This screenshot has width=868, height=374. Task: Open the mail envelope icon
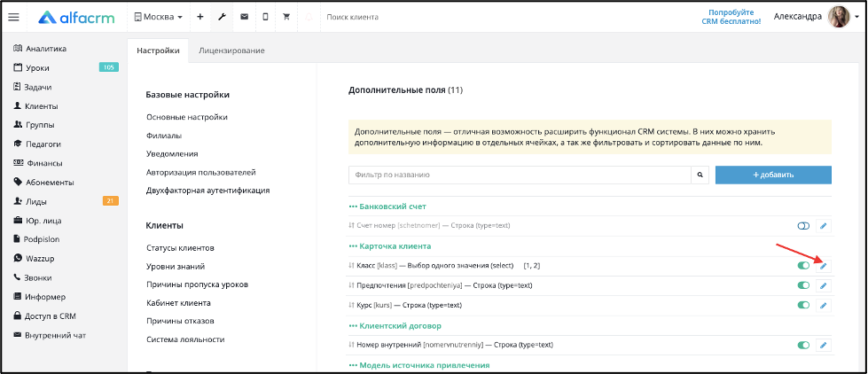pyautogui.click(x=244, y=17)
